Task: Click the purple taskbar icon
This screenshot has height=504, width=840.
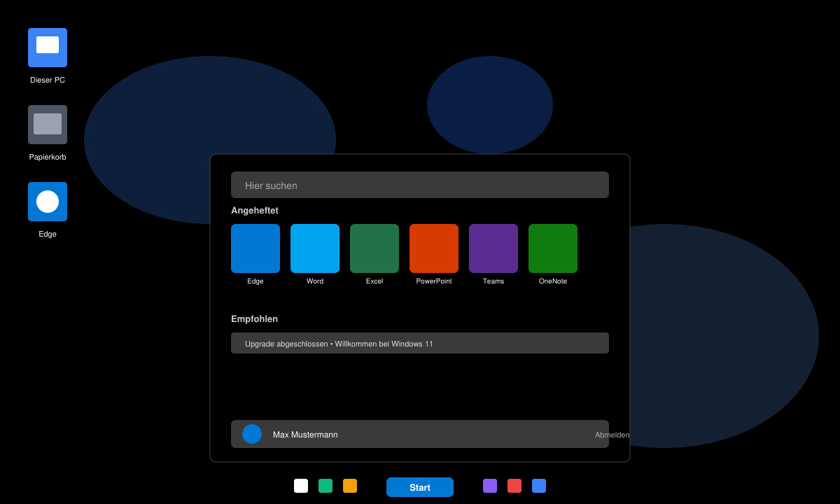Action: [490, 486]
